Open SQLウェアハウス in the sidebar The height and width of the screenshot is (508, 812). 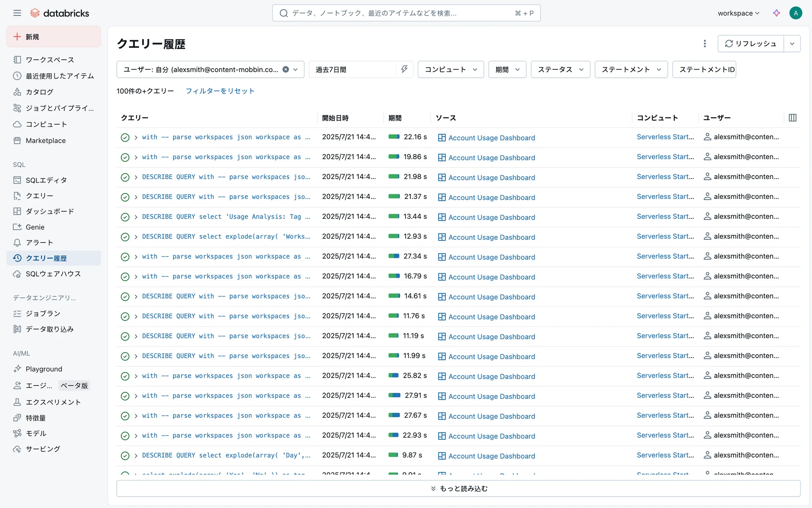click(53, 274)
